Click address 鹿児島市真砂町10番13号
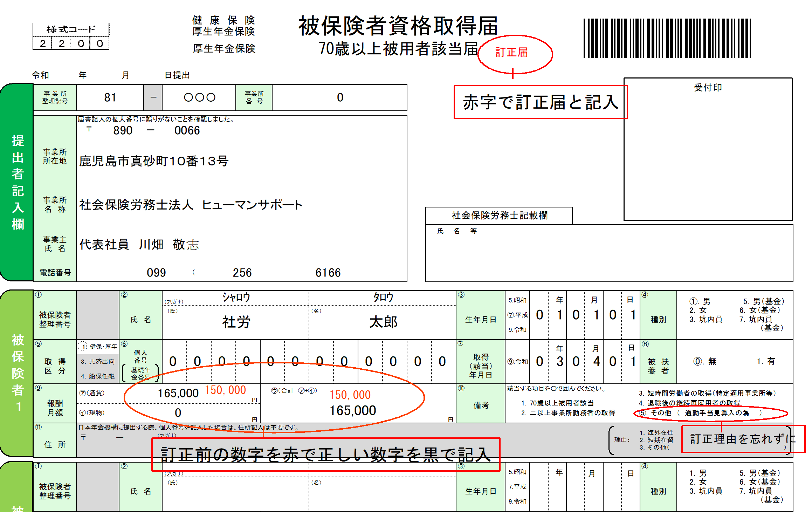812x512 pixels. (x=154, y=161)
